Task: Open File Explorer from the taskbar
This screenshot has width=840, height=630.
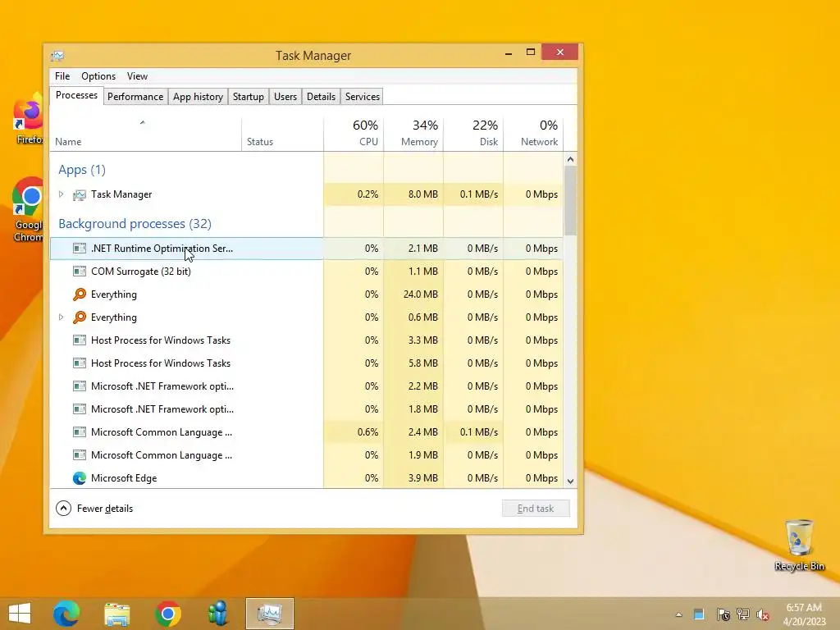Action: (116, 614)
